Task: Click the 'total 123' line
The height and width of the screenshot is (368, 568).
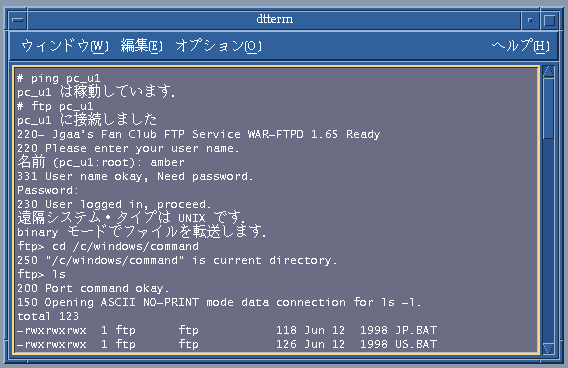Action: click(48, 316)
